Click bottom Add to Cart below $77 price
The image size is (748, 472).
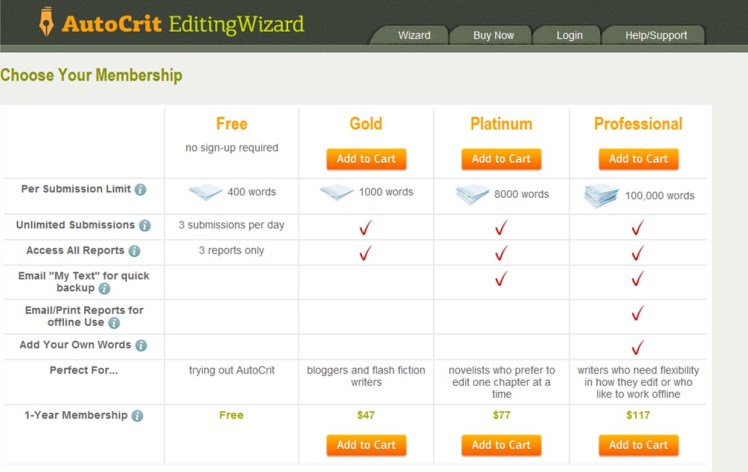[x=501, y=445]
